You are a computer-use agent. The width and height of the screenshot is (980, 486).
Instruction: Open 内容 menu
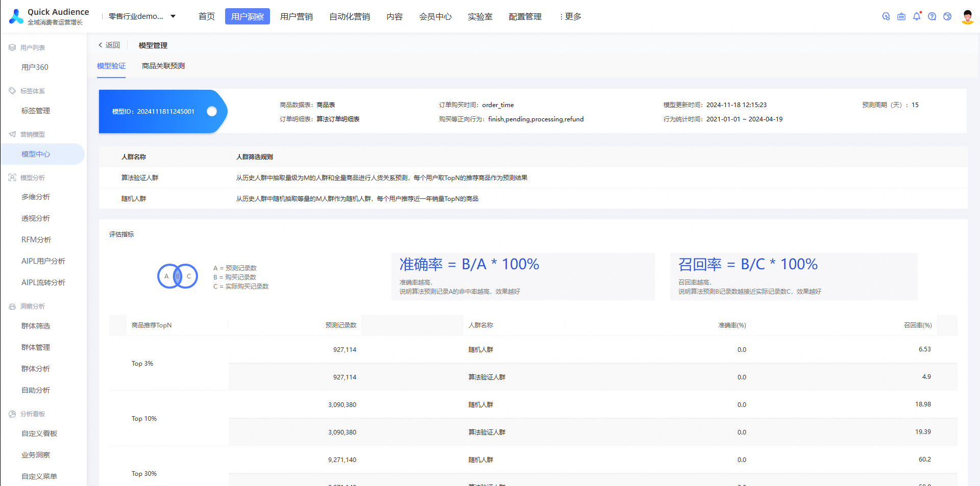pyautogui.click(x=395, y=16)
